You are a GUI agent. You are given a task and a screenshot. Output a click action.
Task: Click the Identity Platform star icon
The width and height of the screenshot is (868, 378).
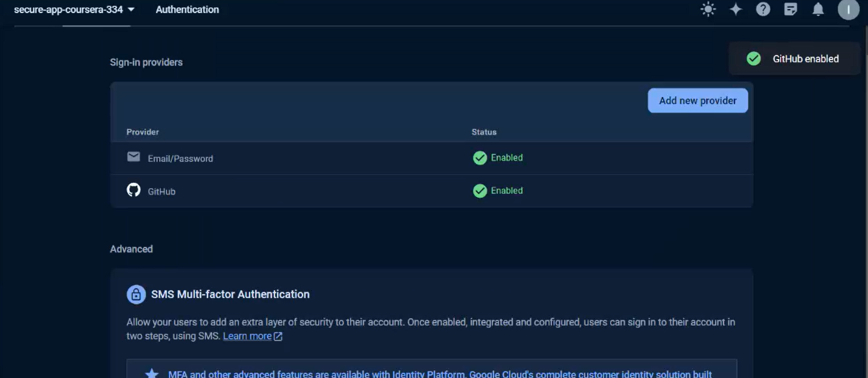pos(151,374)
